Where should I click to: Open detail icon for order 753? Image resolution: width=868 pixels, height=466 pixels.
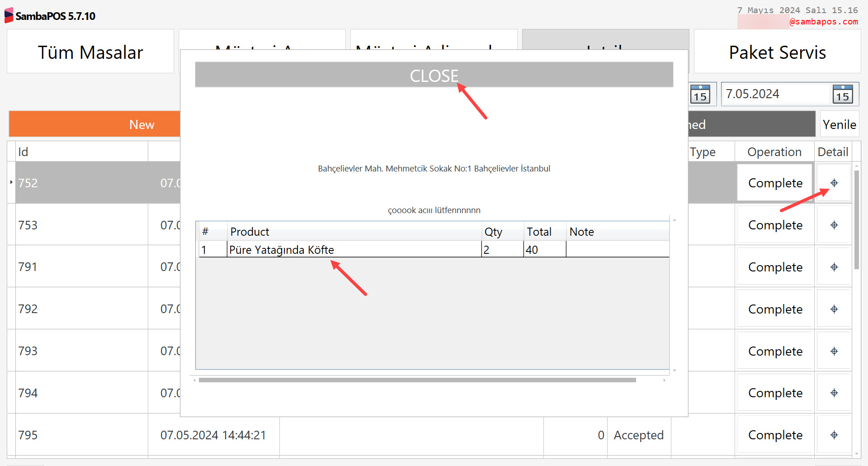tap(834, 225)
